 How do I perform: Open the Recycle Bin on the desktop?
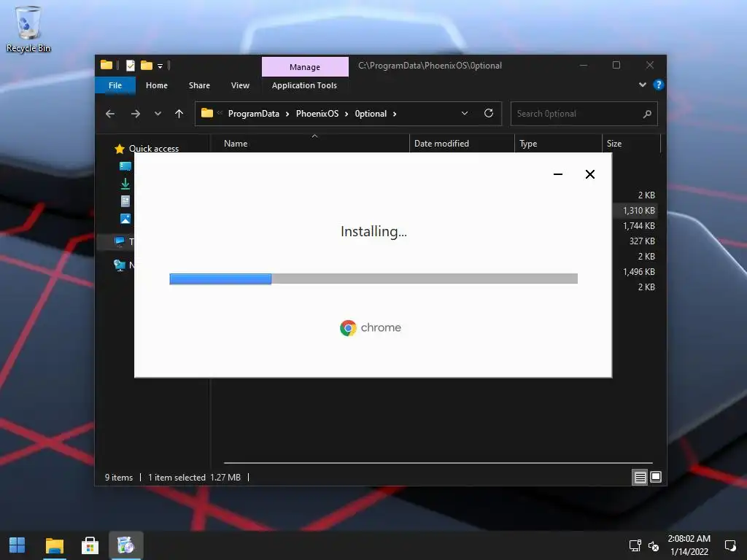(x=28, y=28)
